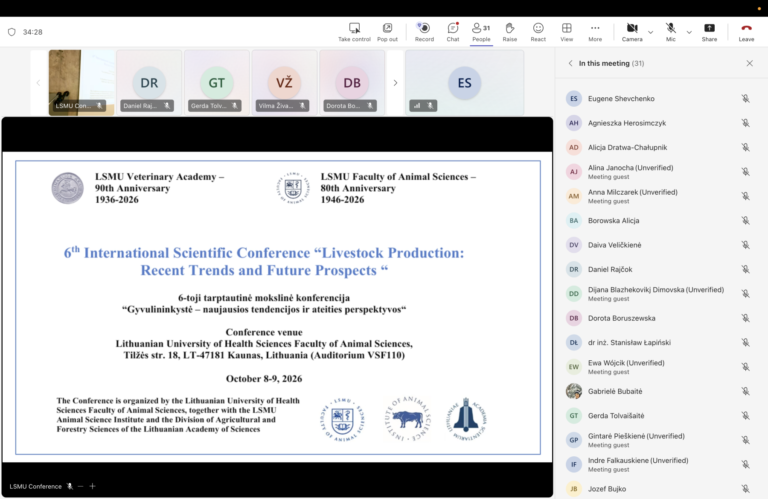The height and width of the screenshot is (499, 768).
Task: Zoom in shared content with plus button
Action: click(93, 486)
